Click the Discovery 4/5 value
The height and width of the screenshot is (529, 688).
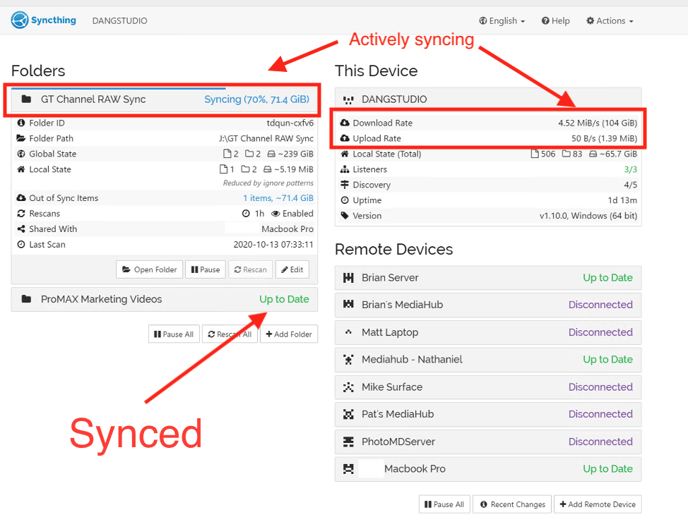[631, 185]
